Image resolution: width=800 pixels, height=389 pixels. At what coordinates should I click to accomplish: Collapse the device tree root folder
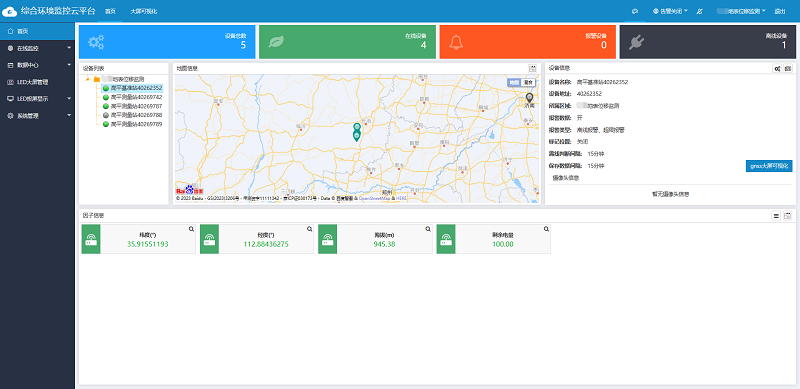pyautogui.click(x=87, y=79)
